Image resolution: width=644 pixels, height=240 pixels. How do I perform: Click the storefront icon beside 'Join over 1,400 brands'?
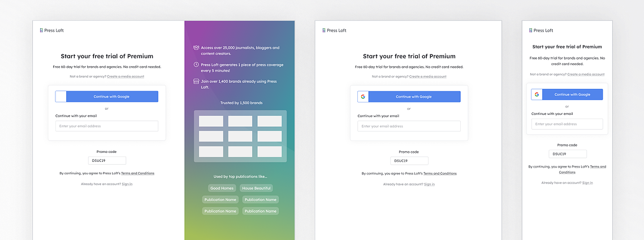(x=196, y=82)
